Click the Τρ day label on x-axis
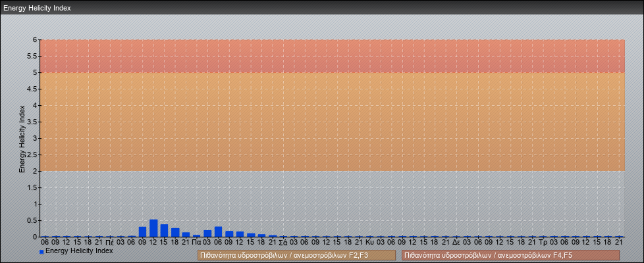This screenshot has height=263, width=644. (x=543, y=243)
